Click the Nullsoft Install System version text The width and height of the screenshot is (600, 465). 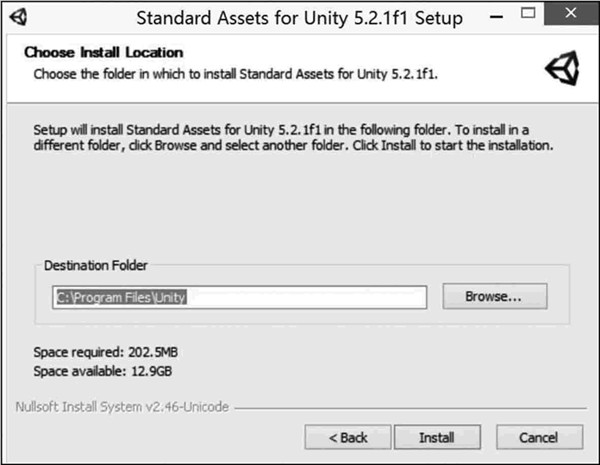[x=124, y=408]
